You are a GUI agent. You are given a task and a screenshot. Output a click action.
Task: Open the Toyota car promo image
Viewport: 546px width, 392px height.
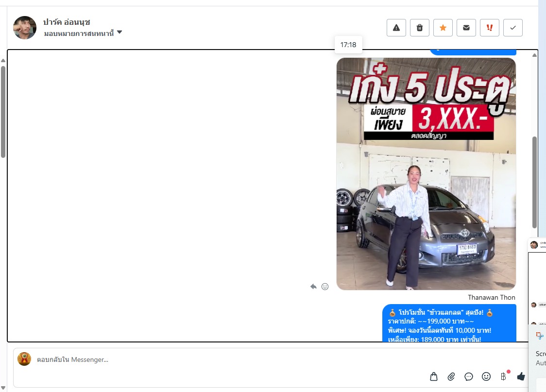[426, 174]
